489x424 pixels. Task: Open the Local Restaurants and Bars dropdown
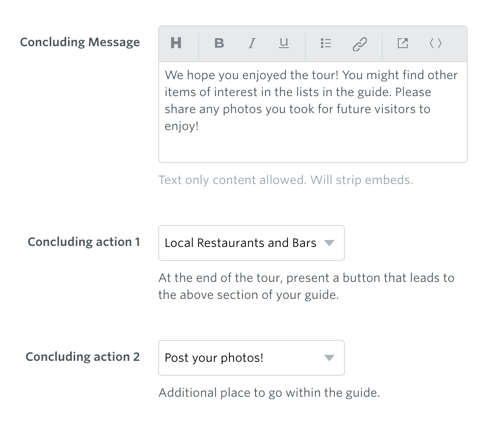click(251, 243)
